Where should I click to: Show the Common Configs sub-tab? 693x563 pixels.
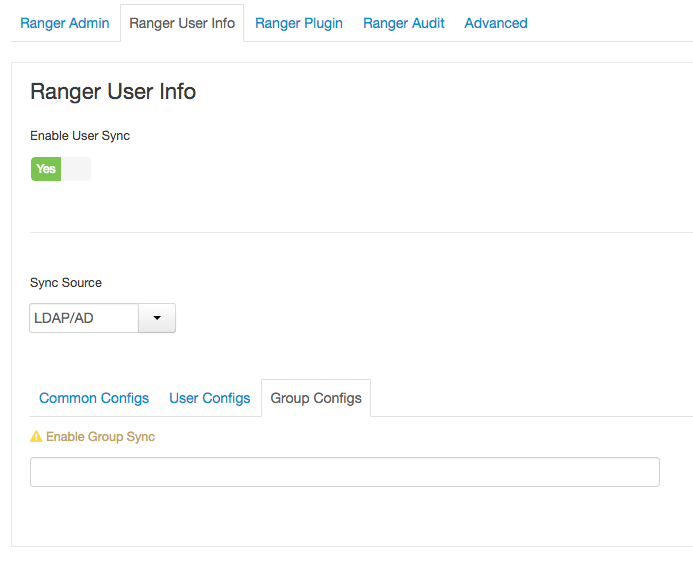point(94,398)
